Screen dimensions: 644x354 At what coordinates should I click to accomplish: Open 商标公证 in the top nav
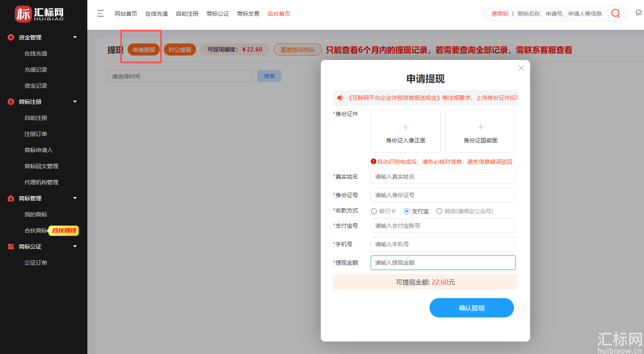tap(218, 14)
